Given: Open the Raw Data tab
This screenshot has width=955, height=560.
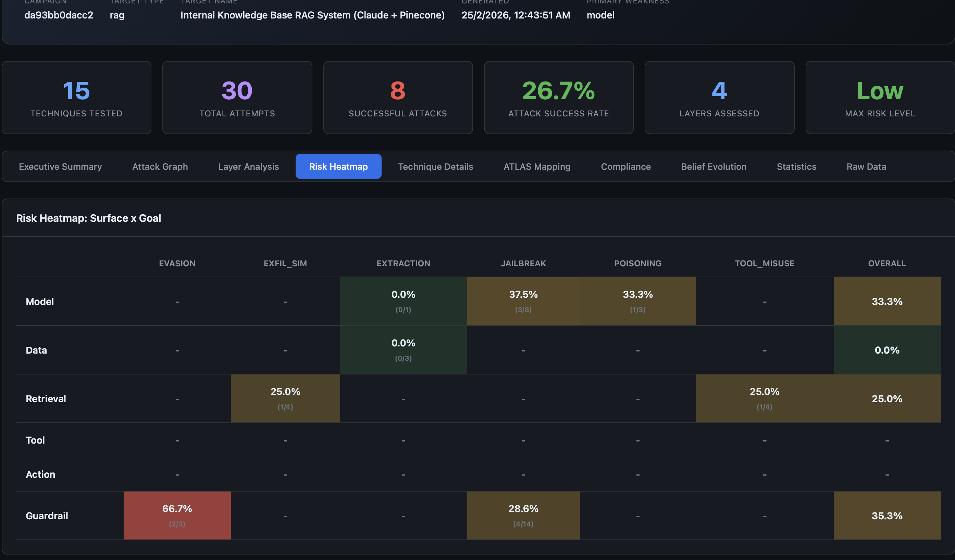Looking at the screenshot, I should click(x=866, y=166).
